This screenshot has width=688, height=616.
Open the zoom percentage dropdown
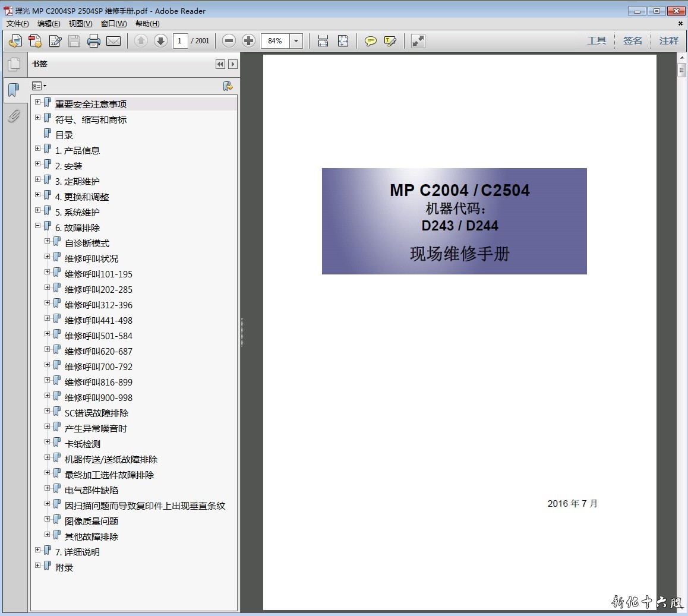[x=296, y=41]
